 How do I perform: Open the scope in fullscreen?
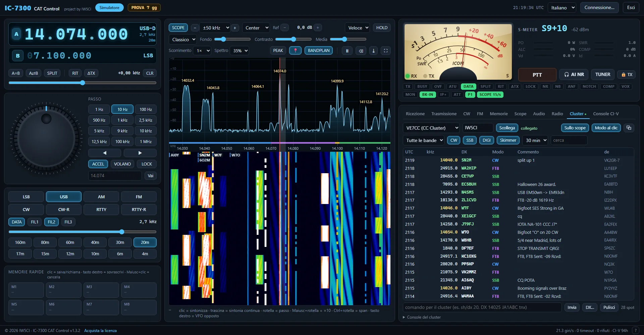pyautogui.click(x=386, y=51)
